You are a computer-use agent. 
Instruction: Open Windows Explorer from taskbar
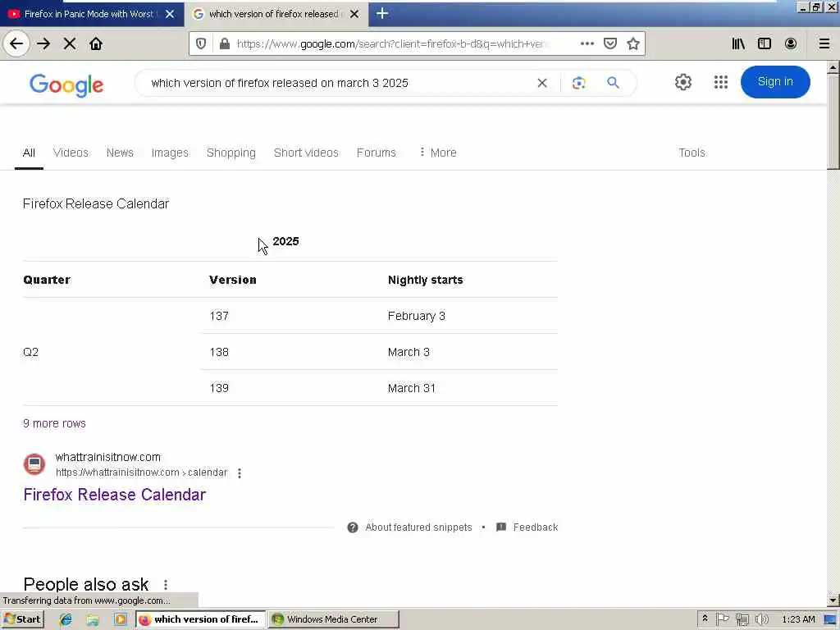point(93,619)
